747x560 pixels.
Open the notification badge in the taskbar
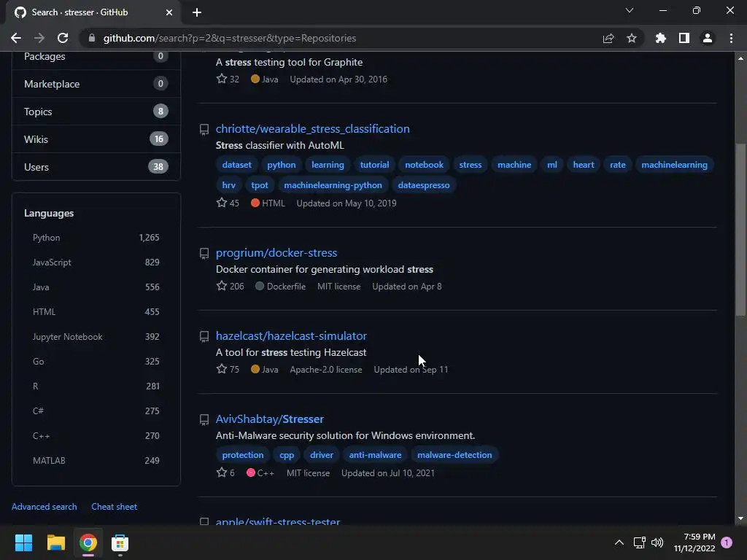click(x=727, y=542)
